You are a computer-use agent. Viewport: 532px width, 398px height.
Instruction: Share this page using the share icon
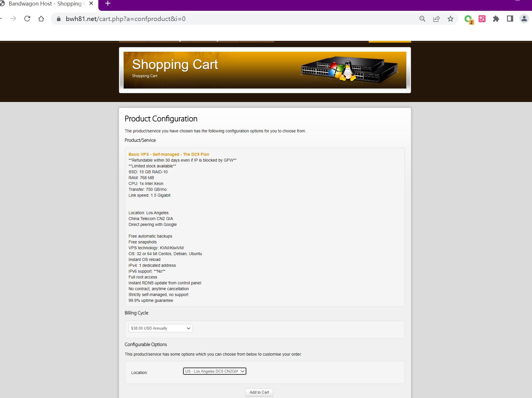[436, 19]
